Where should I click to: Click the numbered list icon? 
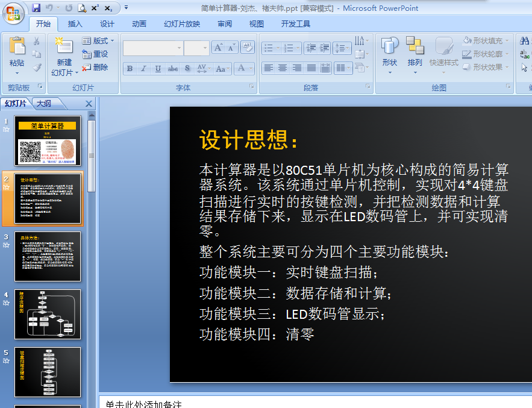(x=289, y=48)
